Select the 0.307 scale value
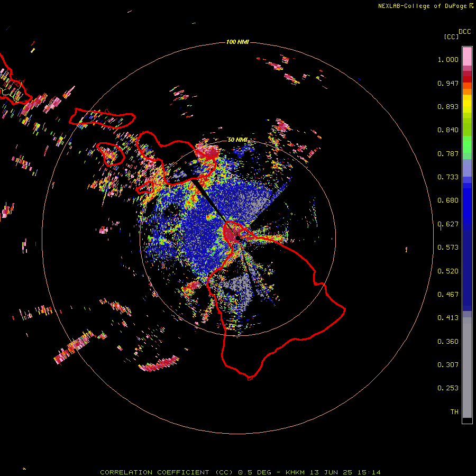This screenshot has width=476, height=476. pos(448,365)
